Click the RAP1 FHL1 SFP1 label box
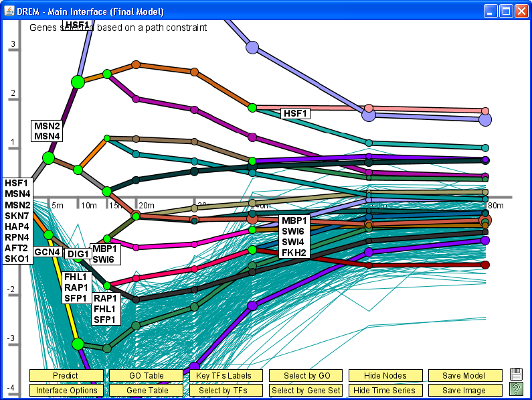The width and height of the screenshot is (532, 400). (105, 309)
